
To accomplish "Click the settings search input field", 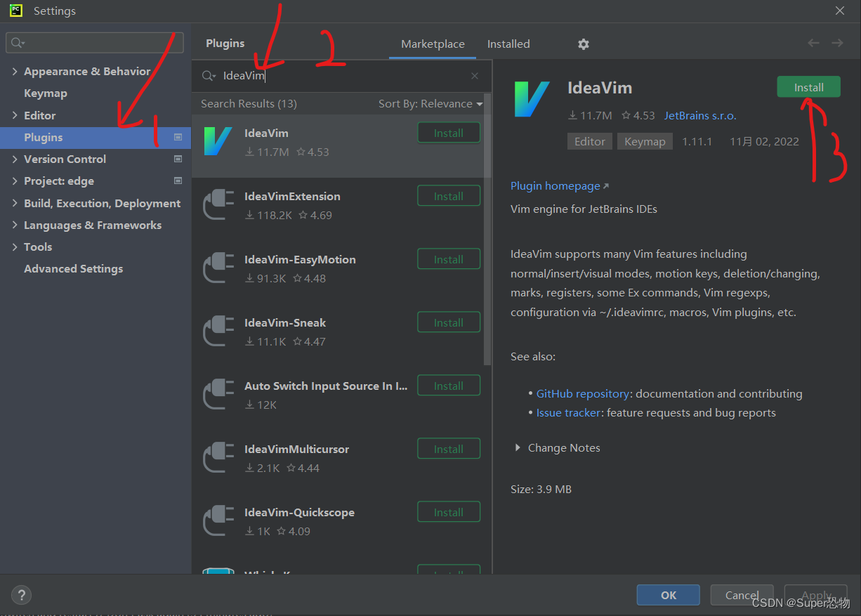I will [x=95, y=43].
